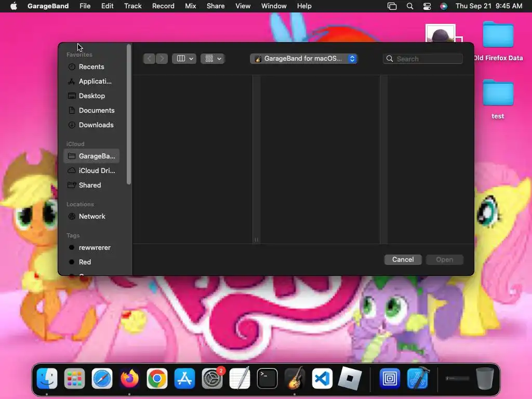The image size is (532, 399).
Task: Open Downloads from the sidebar
Action: (91, 125)
